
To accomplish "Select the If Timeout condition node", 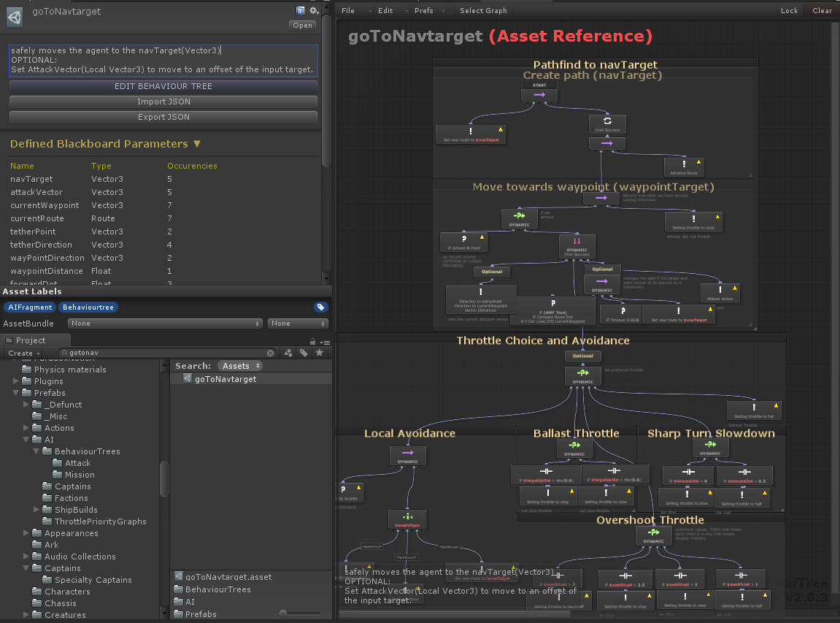I will point(622,315).
